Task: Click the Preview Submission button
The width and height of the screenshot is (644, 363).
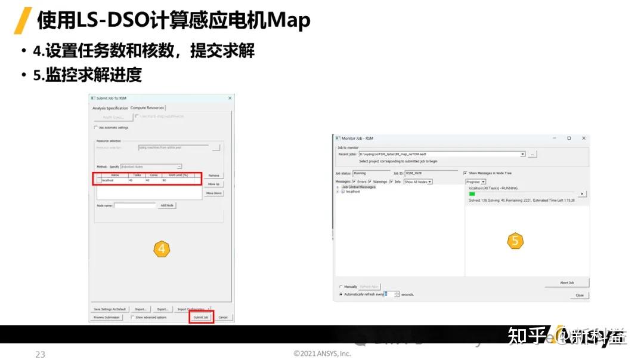Action: 106,318
